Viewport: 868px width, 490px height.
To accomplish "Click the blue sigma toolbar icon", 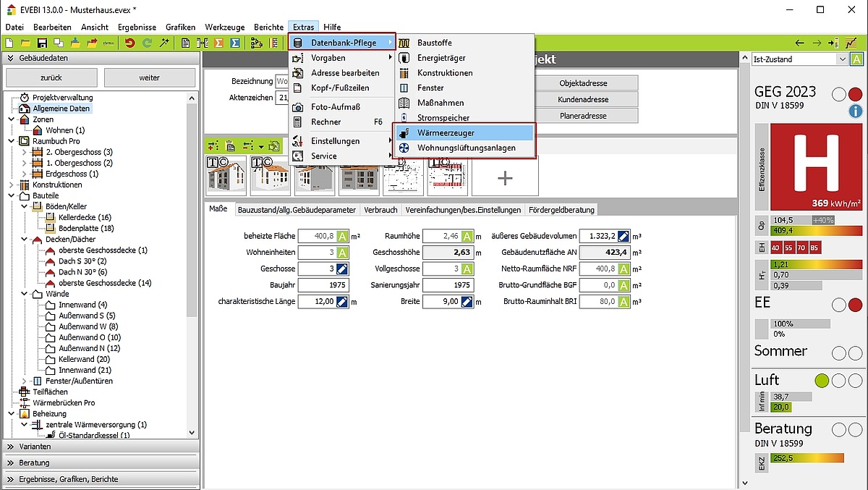I will [234, 43].
